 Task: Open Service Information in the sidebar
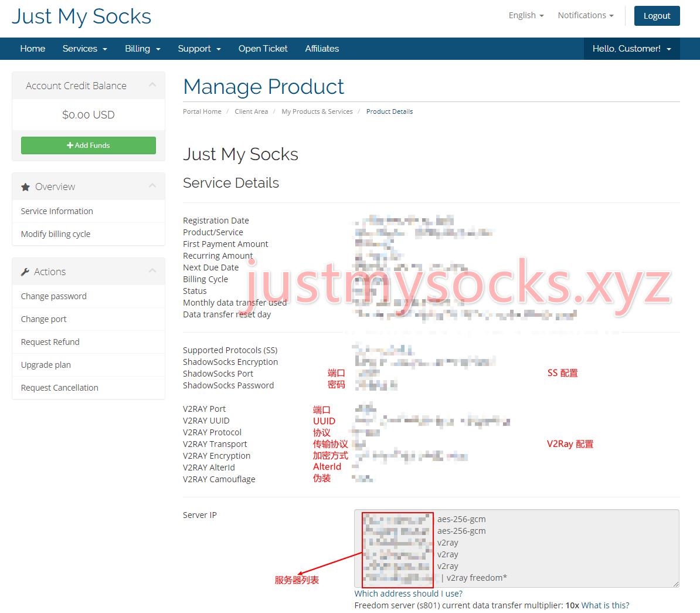pyautogui.click(x=89, y=211)
